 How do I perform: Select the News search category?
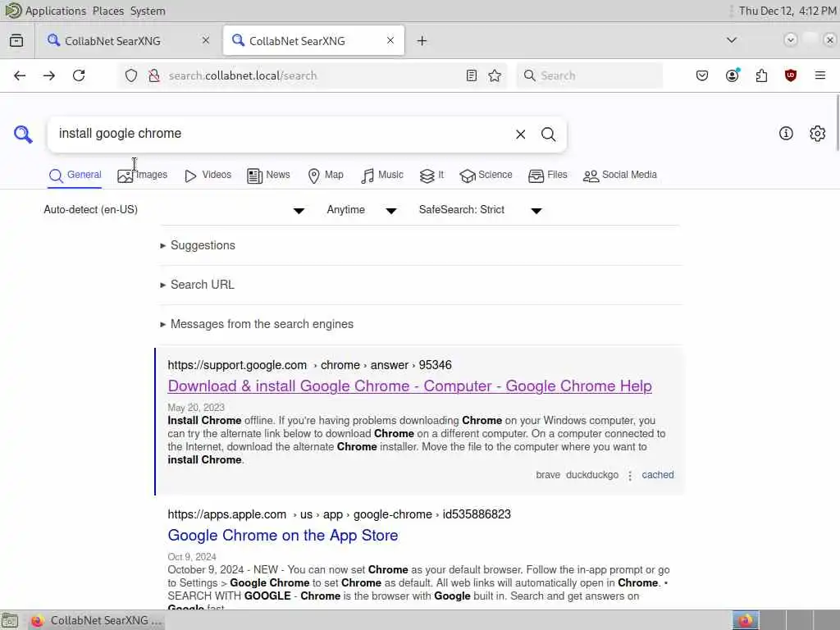[x=268, y=176]
